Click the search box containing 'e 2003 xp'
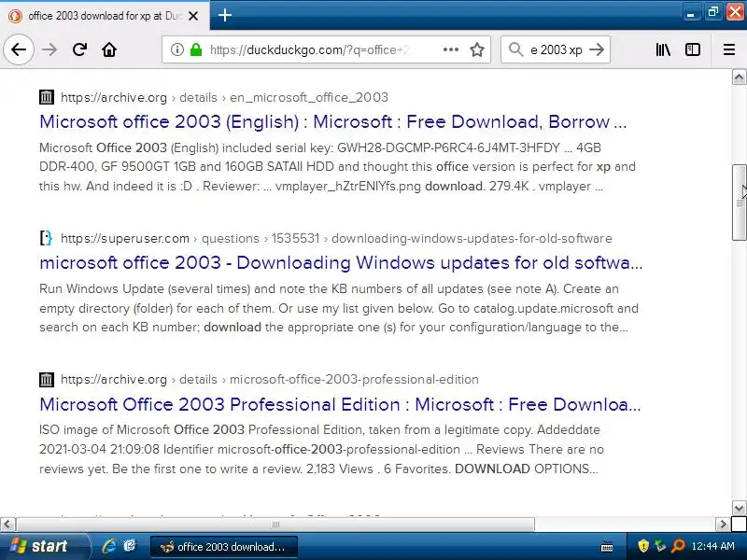747x560 pixels. coord(556,49)
